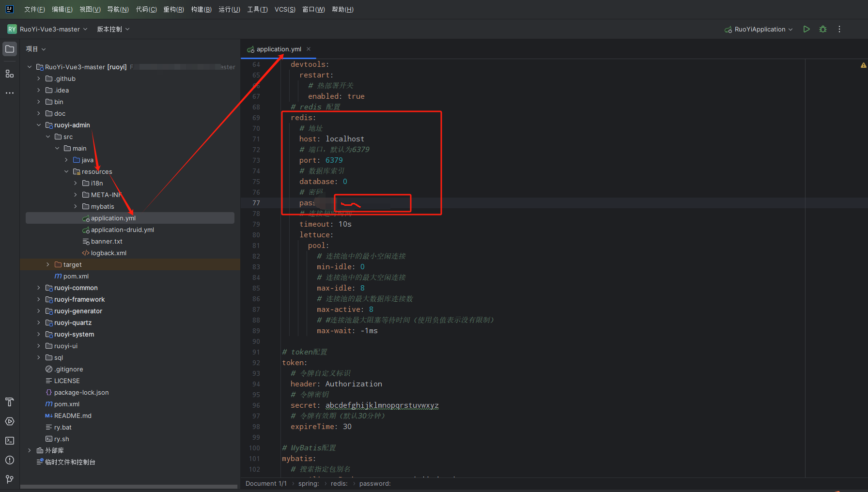Open RuoYiApplication run configuration dropdown
Viewport: 868px width, 492px height.
click(759, 29)
